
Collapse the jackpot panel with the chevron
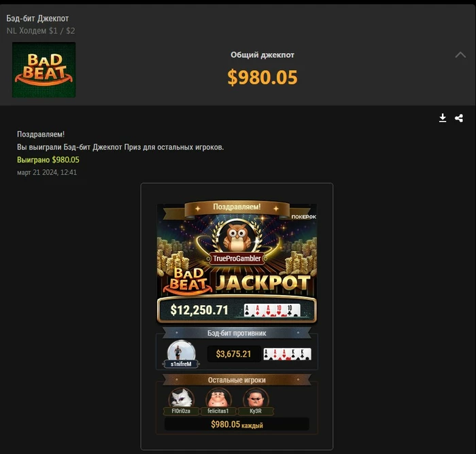tap(460, 55)
